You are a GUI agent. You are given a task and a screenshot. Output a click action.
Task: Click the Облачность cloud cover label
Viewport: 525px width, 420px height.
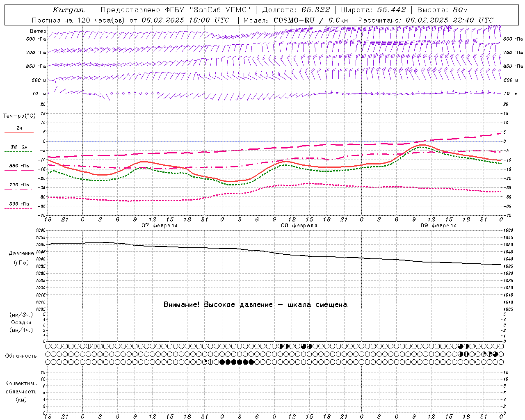(x=21, y=356)
